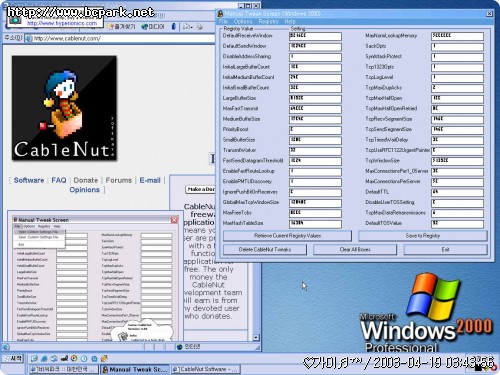Viewport: 500px width, 375px height.
Task: Click the FastSendDatagramThreshold value field
Action: tap(315, 161)
